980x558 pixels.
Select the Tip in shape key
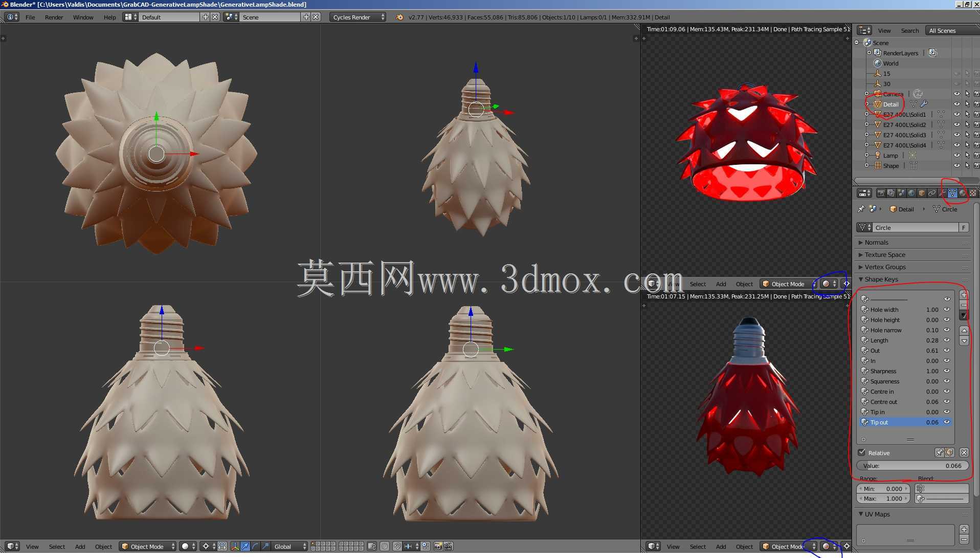pos(905,412)
